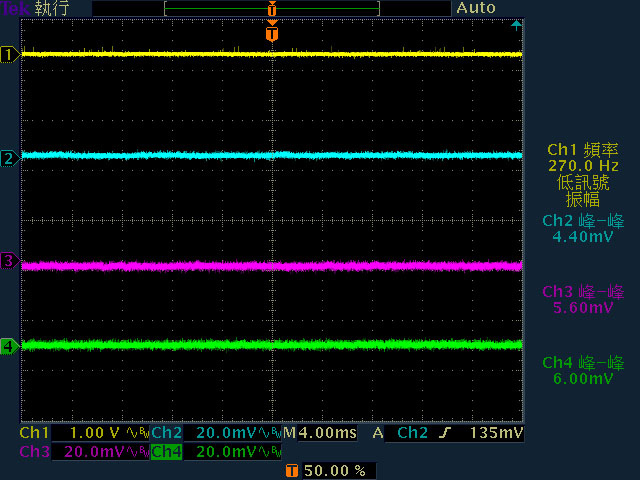640x480 pixels.
Task: Click the Tek logo
Action: [16, 8]
